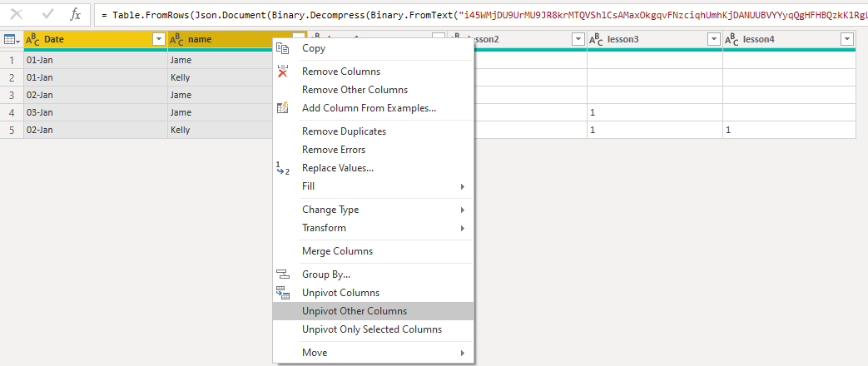Click the Jame cell in row 1
This screenshot has width=868, height=366.
coord(221,60)
